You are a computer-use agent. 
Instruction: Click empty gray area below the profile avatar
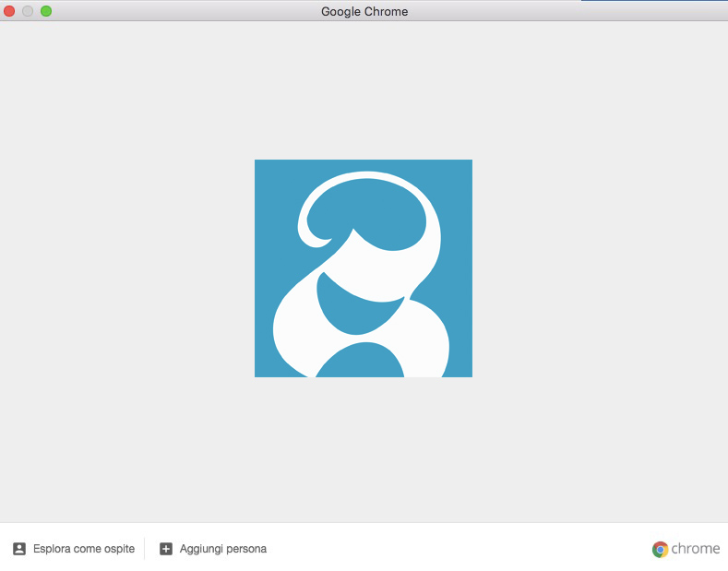[x=364, y=452]
